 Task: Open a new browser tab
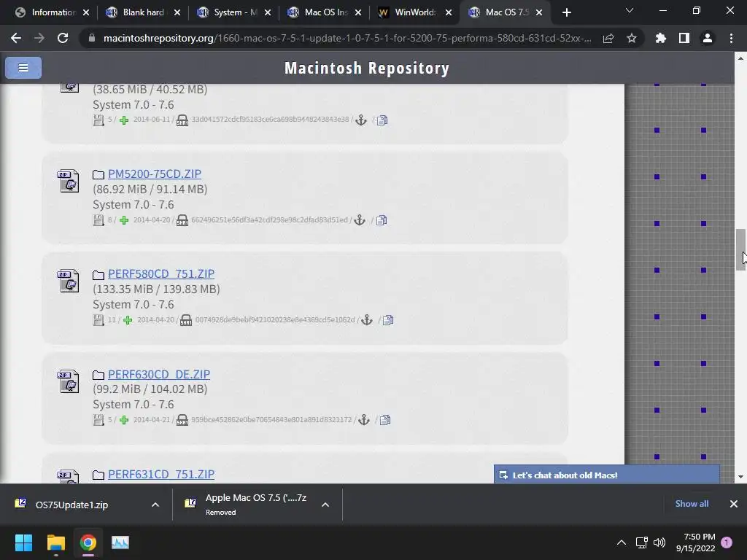(566, 12)
